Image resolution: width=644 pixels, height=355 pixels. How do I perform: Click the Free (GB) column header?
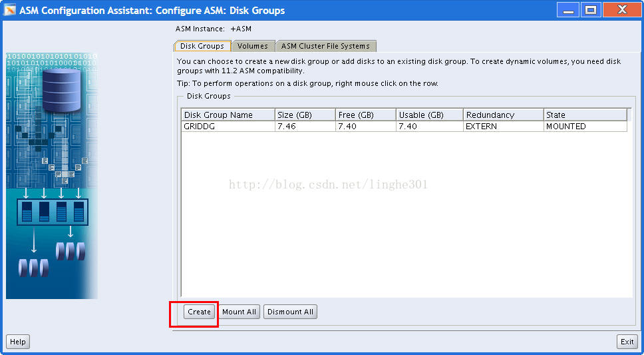(x=365, y=115)
